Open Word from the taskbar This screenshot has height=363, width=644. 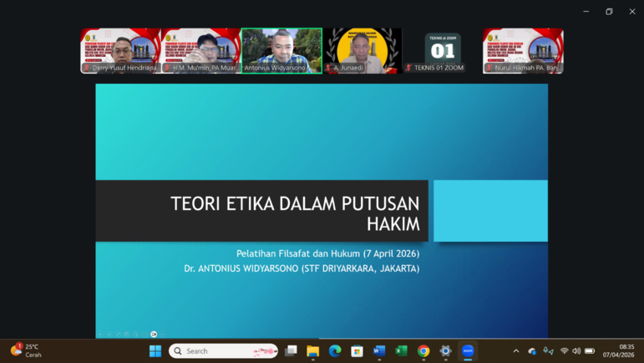coord(379,351)
